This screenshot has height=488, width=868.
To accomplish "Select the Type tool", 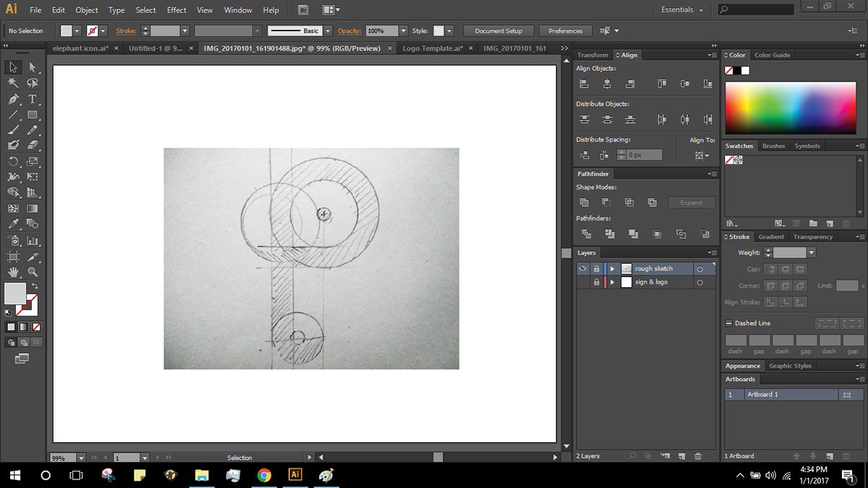I will click(x=33, y=99).
